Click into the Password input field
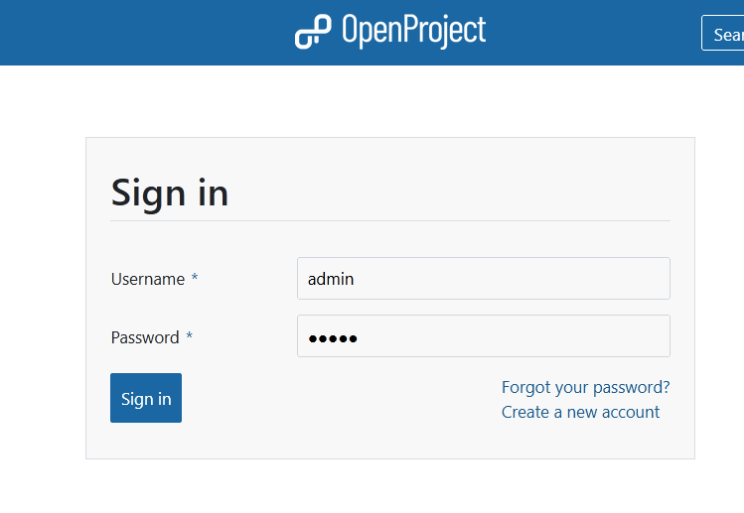 click(483, 337)
